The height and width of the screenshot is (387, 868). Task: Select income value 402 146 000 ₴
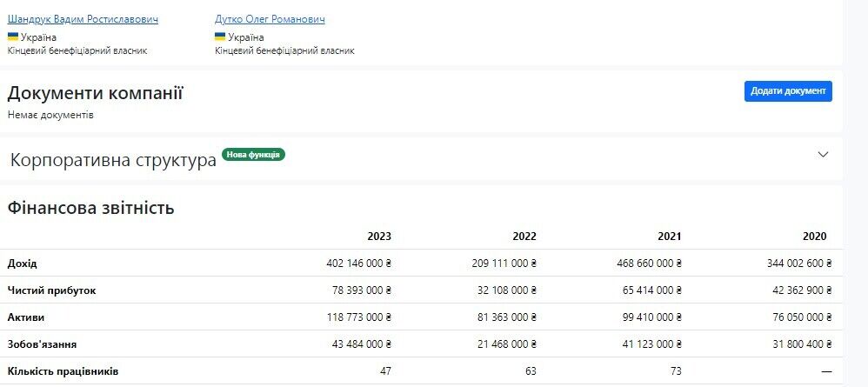coord(358,264)
